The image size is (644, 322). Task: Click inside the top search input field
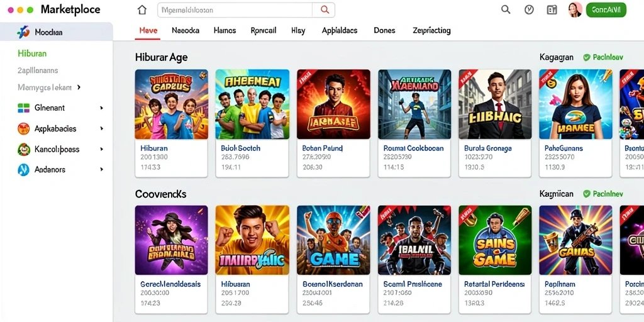pyautogui.click(x=235, y=10)
